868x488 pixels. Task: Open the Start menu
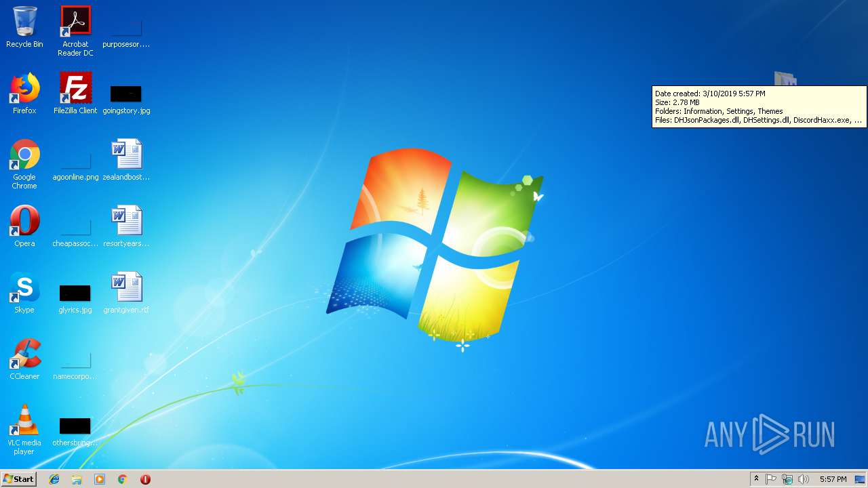click(x=18, y=479)
